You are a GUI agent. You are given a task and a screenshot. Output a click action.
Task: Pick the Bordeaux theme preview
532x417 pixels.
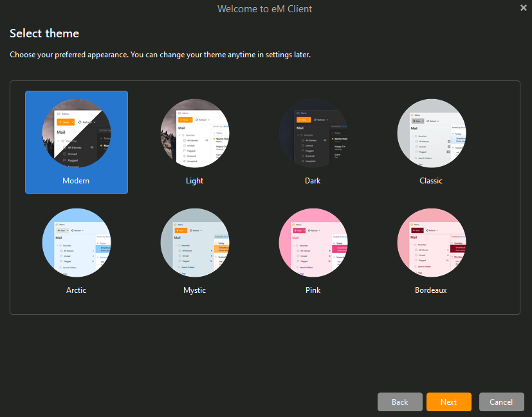(x=430, y=243)
